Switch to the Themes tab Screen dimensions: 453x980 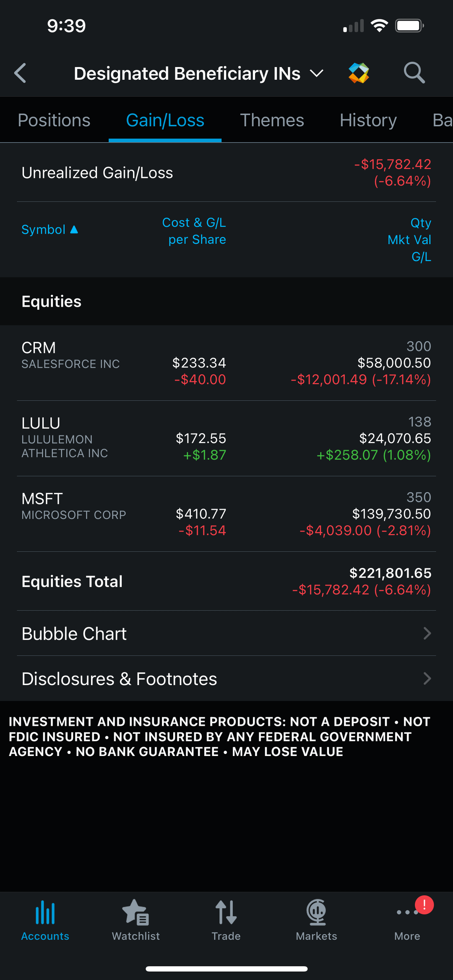tap(272, 120)
